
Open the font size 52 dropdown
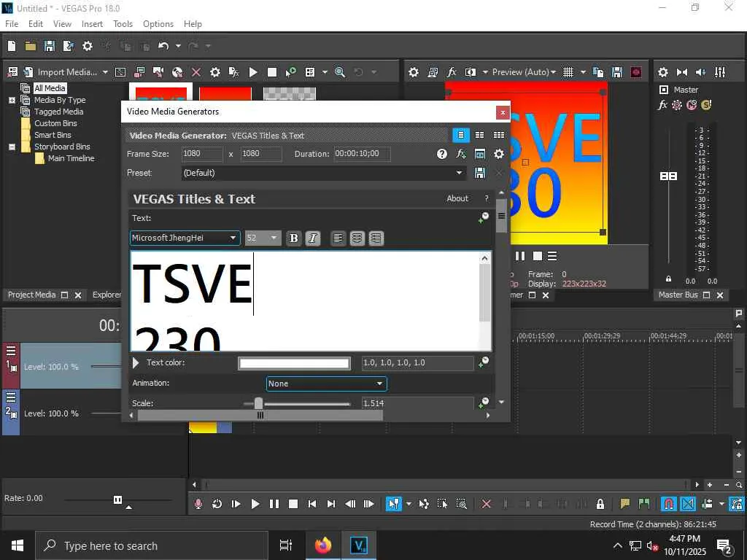274,238
